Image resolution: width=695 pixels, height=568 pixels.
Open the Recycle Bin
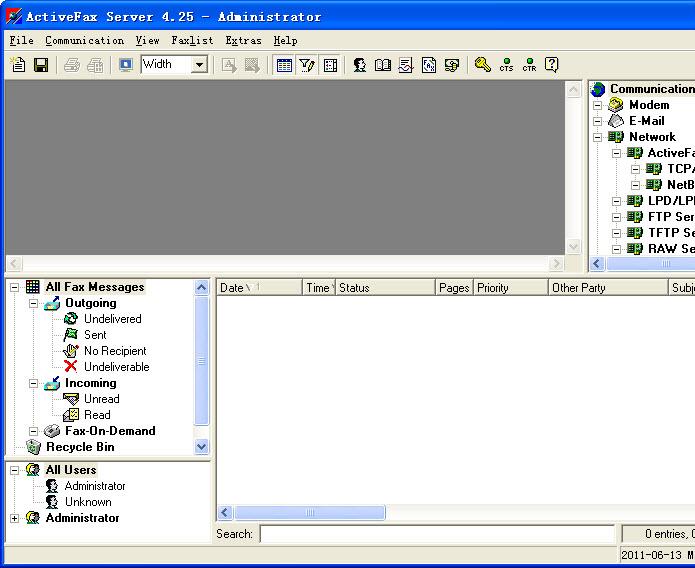click(80, 447)
